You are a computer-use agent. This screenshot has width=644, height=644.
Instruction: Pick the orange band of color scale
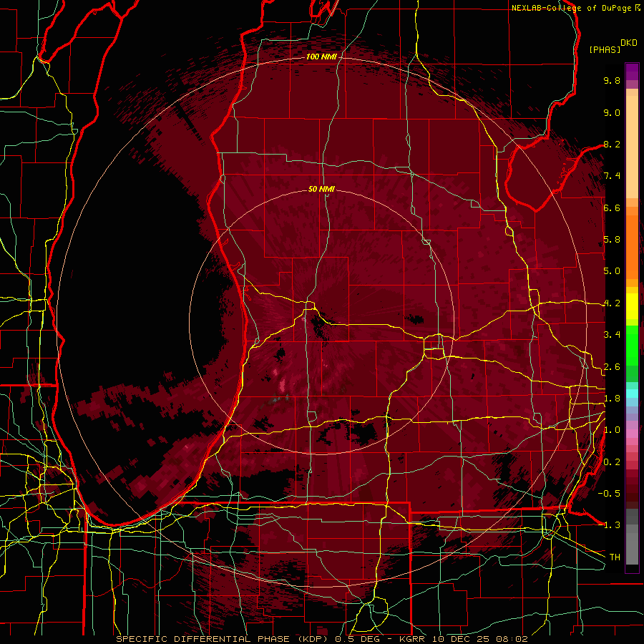(x=632, y=246)
